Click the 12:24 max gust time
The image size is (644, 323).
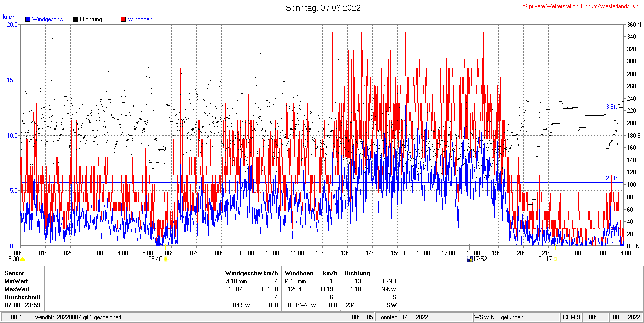click(x=295, y=289)
